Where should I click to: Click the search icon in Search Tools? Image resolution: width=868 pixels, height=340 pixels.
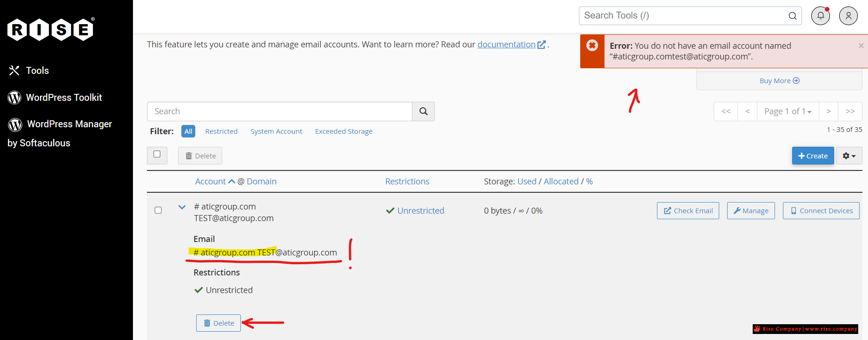tap(792, 16)
